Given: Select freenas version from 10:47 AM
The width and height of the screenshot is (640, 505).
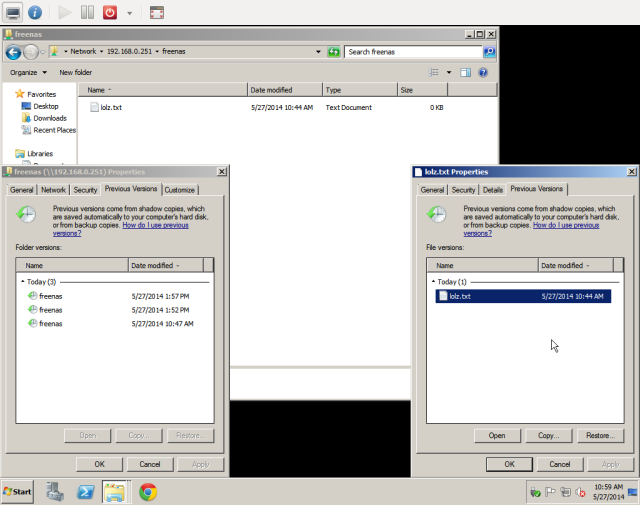Looking at the screenshot, I should (114, 323).
